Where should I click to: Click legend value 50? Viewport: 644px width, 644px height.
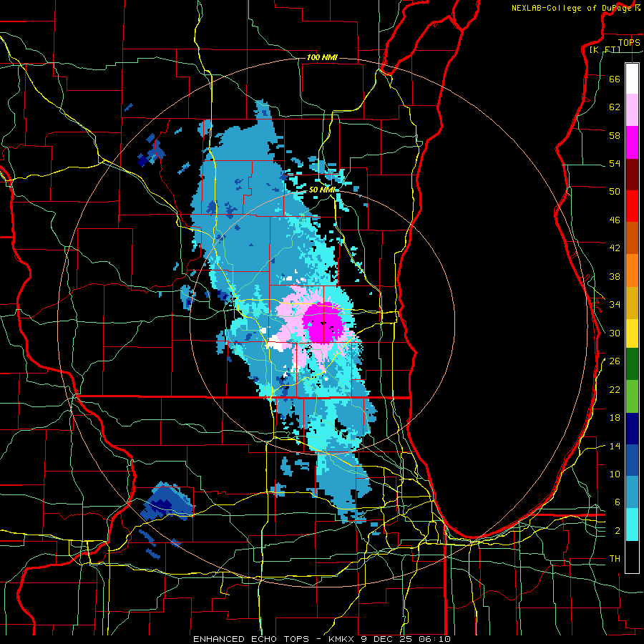point(615,192)
